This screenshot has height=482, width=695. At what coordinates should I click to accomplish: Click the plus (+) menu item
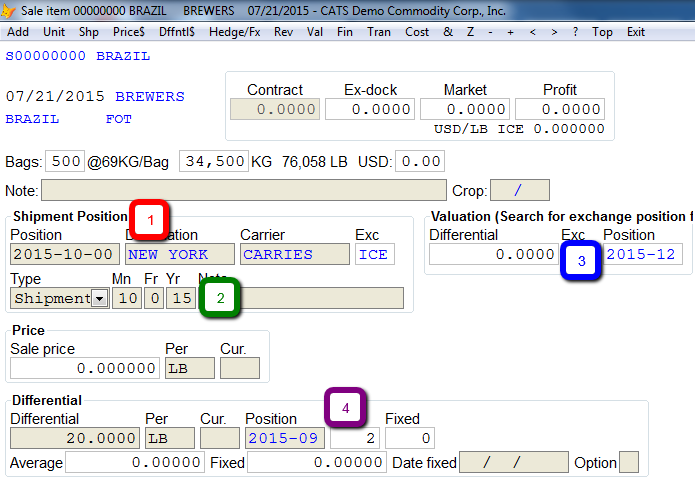pos(511,32)
